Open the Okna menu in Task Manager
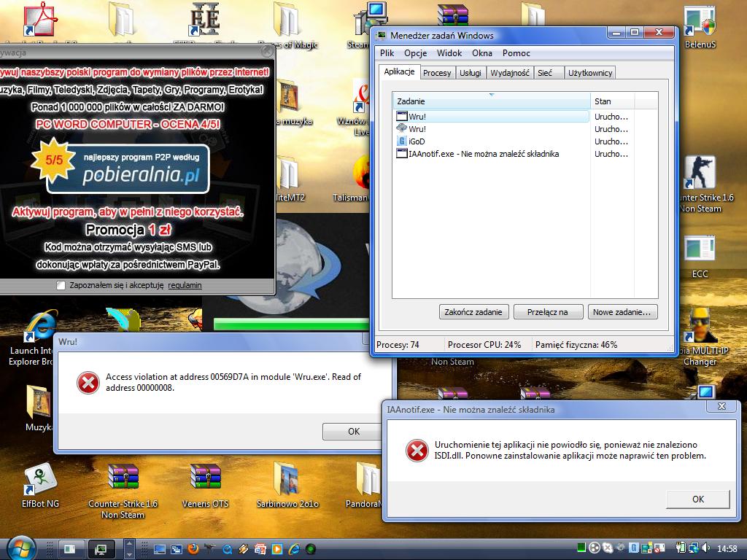The height and width of the screenshot is (560, 747). [481, 52]
